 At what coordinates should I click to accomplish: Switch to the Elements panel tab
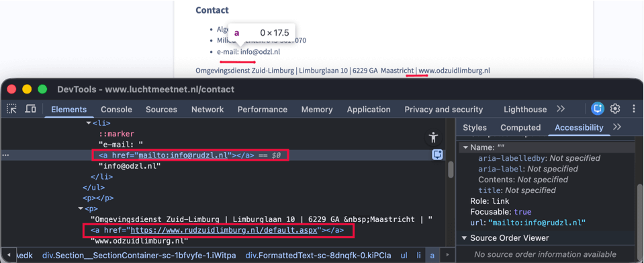pyautogui.click(x=68, y=110)
